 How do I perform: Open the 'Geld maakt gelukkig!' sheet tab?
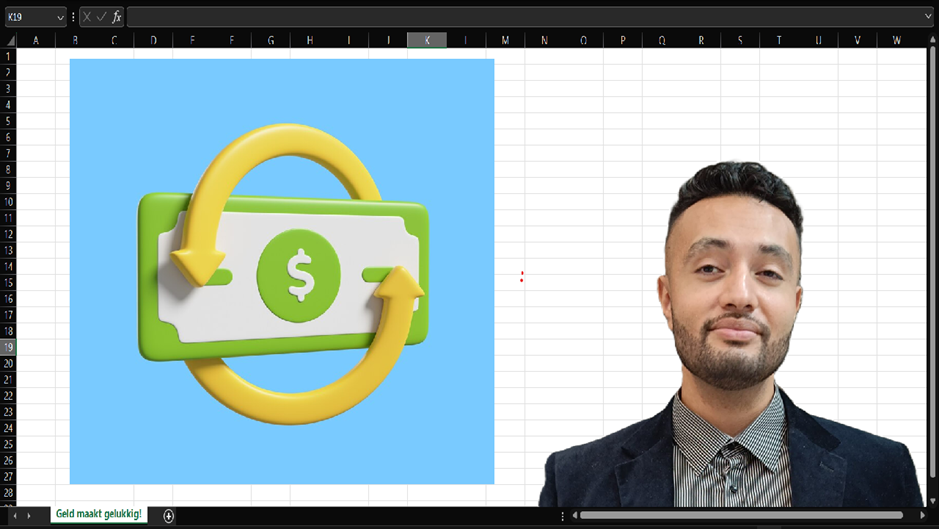[98, 514]
